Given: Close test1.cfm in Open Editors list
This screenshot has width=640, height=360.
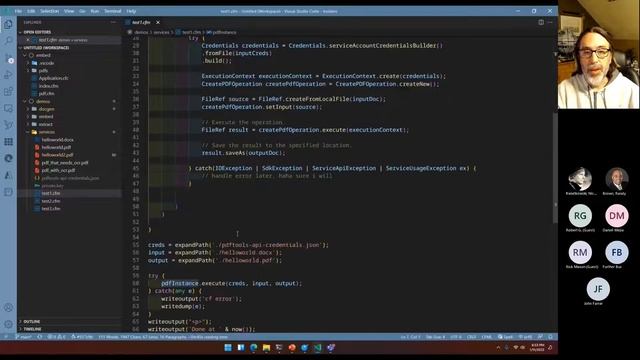Looking at the screenshot, I should pyautogui.click(x=28, y=40).
